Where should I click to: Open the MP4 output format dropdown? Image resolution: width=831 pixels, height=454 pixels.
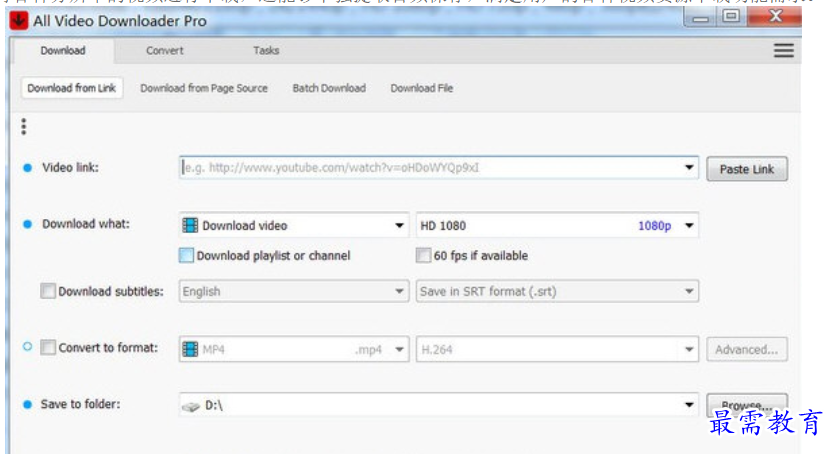(x=294, y=349)
